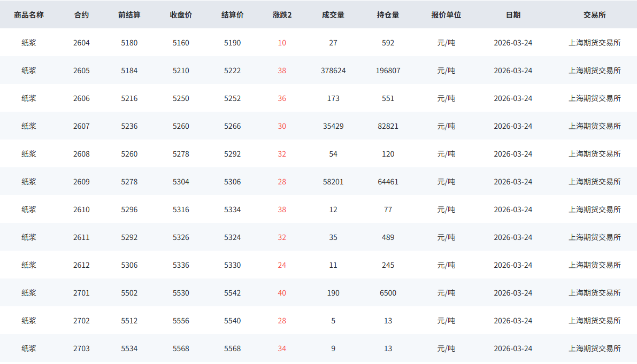Select the 前结算 column header

(129, 15)
